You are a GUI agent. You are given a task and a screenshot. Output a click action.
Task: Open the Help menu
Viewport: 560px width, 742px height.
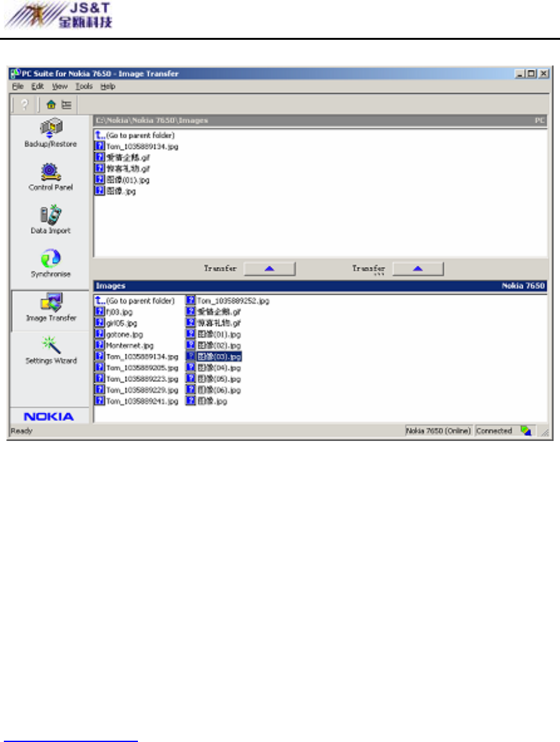(x=108, y=87)
